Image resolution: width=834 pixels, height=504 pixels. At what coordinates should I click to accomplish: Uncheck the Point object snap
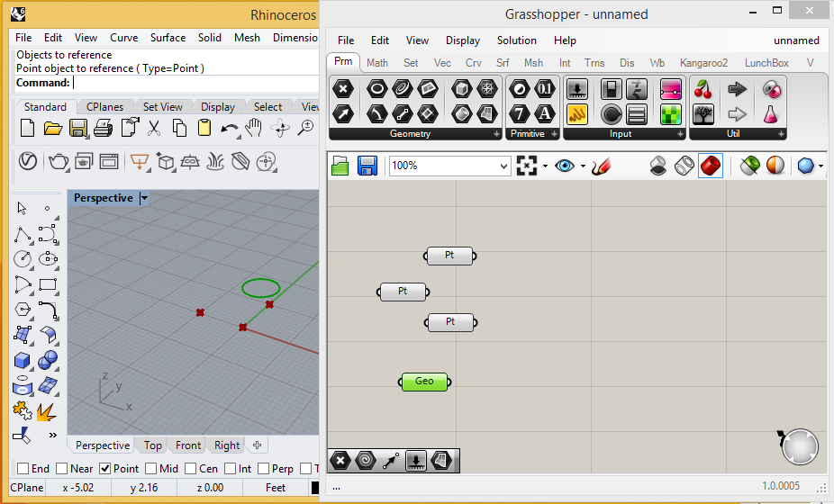(x=104, y=468)
